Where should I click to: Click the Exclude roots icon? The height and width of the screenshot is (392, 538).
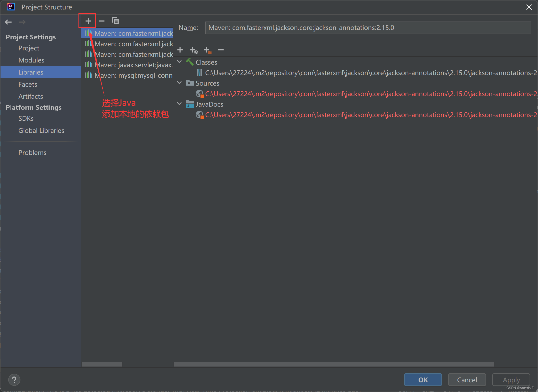[207, 50]
